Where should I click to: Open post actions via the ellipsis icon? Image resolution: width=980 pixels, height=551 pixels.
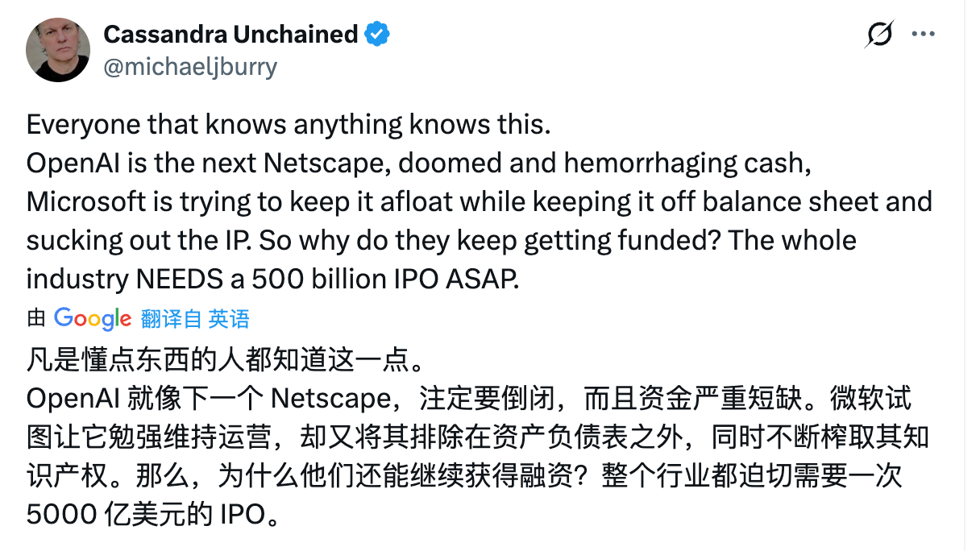click(923, 33)
